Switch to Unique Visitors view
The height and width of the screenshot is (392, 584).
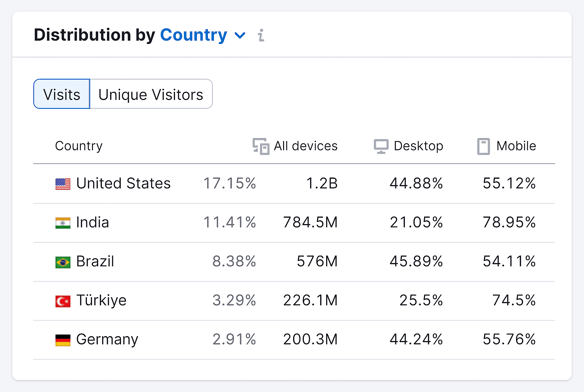point(151,94)
